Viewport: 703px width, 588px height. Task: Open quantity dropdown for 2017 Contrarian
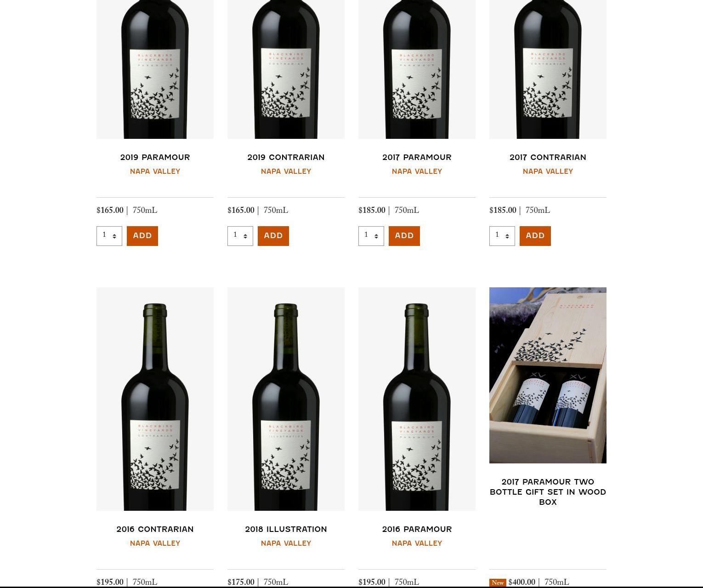(x=502, y=236)
